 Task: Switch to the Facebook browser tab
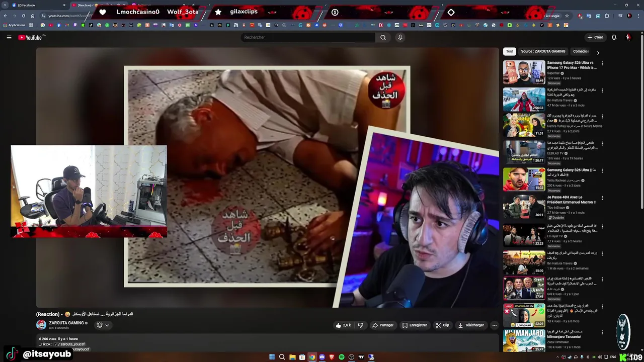35,5
